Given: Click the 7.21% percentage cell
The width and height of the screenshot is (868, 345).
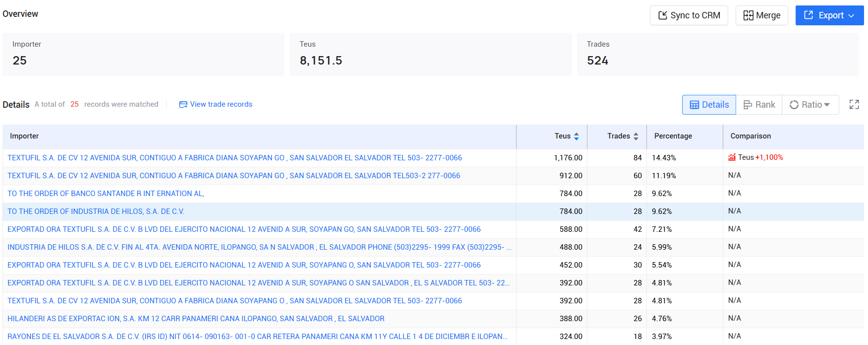Looking at the screenshot, I should [x=662, y=229].
